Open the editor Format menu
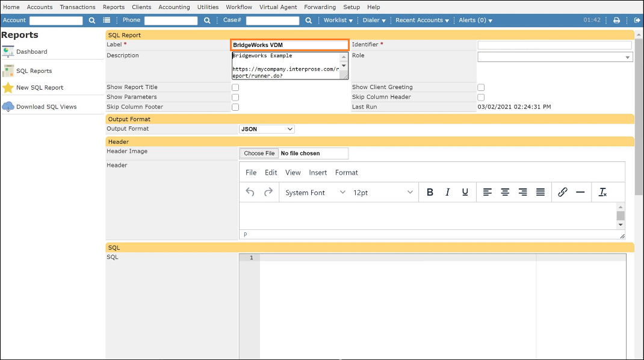The image size is (644, 360). [346, 173]
